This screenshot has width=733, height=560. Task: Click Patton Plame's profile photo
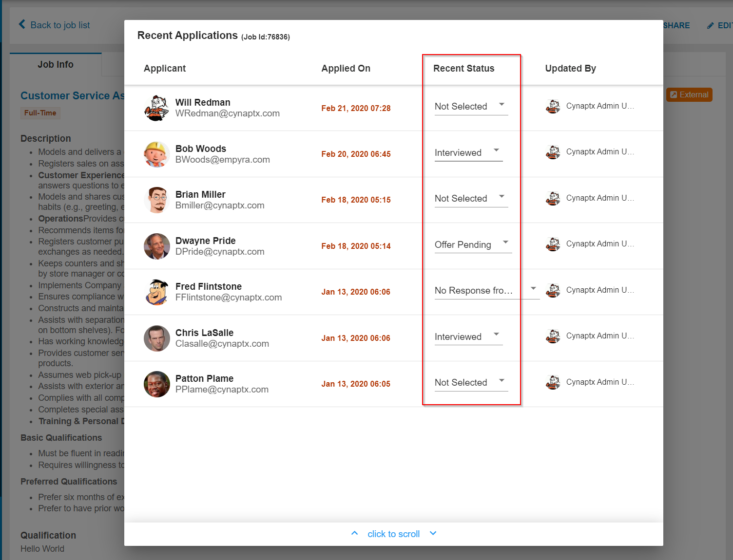coord(156,384)
